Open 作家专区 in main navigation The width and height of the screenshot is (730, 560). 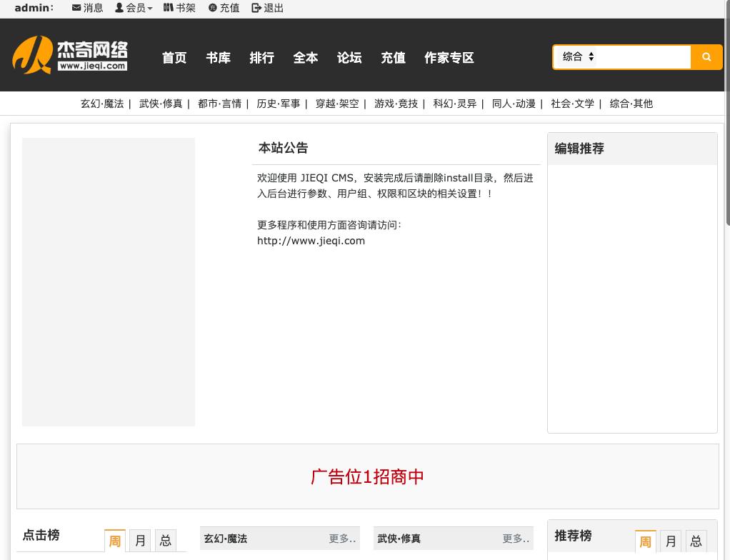449,58
